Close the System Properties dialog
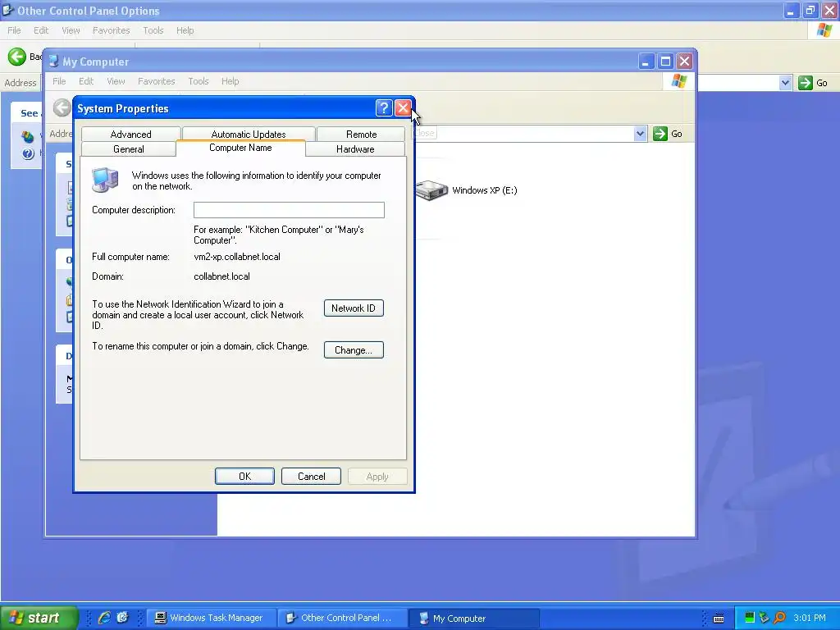Image resolution: width=840 pixels, height=630 pixels. pos(403,108)
